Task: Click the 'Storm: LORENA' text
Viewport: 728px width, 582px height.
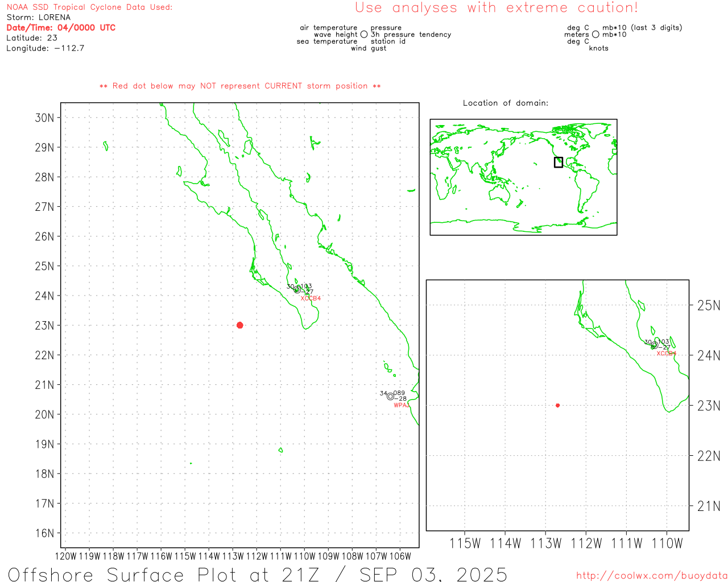Action: 39,18
